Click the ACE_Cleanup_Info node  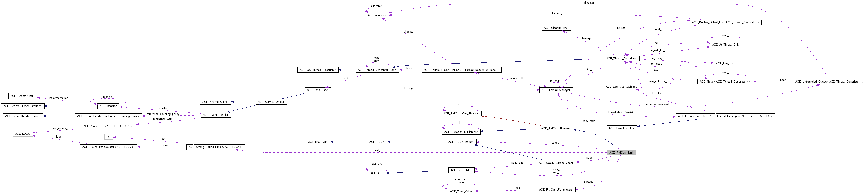556,28
